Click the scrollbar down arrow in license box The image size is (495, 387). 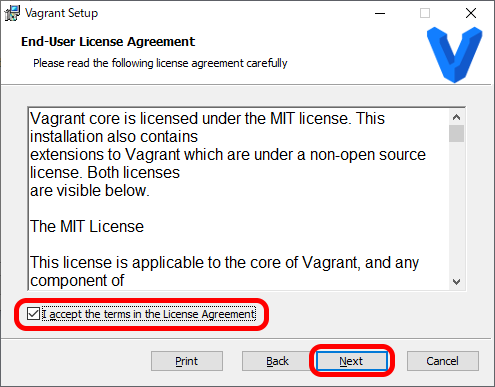456,282
